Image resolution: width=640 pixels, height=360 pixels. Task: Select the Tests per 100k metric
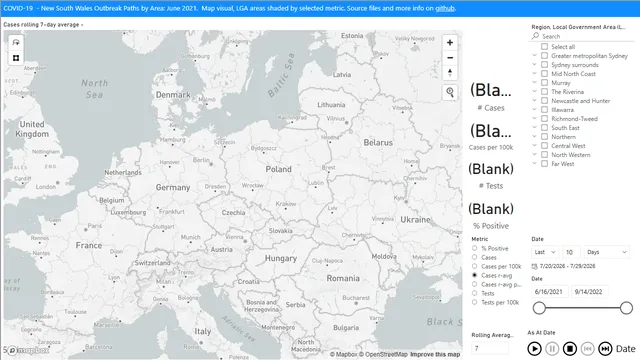(474, 302)
